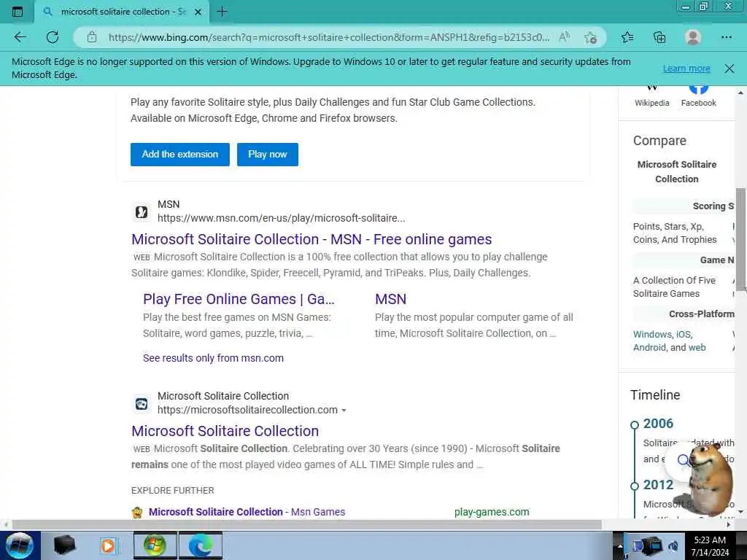
Task: Open the MSN sublink heading
Action: 391,299
